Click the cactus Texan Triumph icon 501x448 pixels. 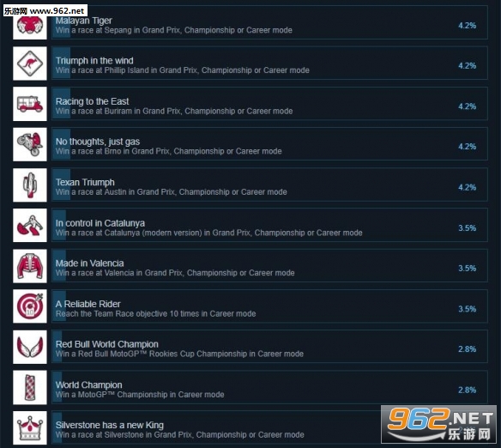pyautogui.click(x=30, y=185)
